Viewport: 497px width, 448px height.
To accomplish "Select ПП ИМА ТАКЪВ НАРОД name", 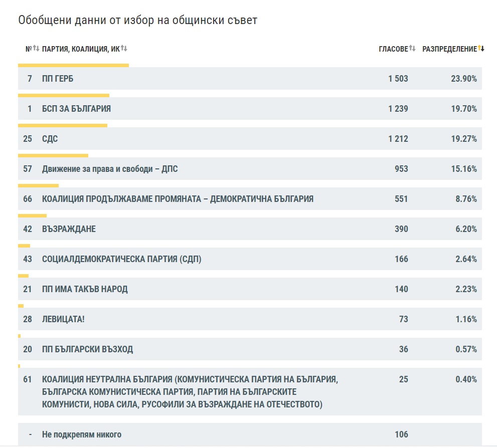I will [x=85, y=289].
